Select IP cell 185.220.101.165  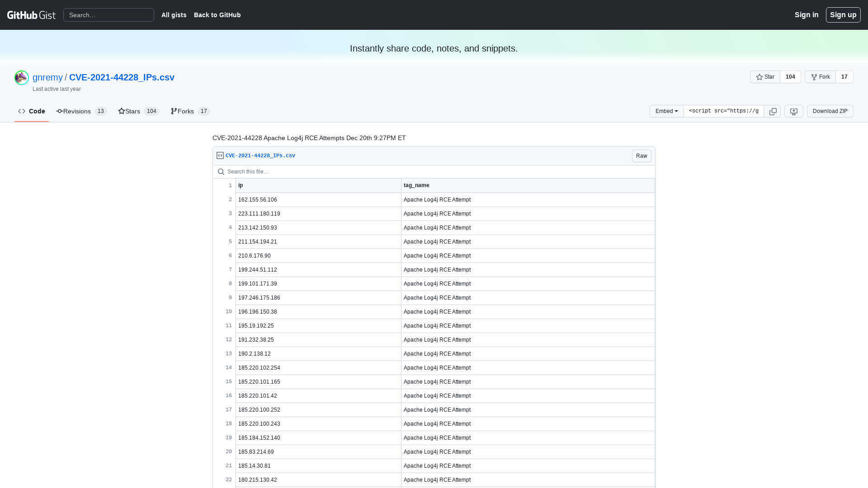[318, 382]
